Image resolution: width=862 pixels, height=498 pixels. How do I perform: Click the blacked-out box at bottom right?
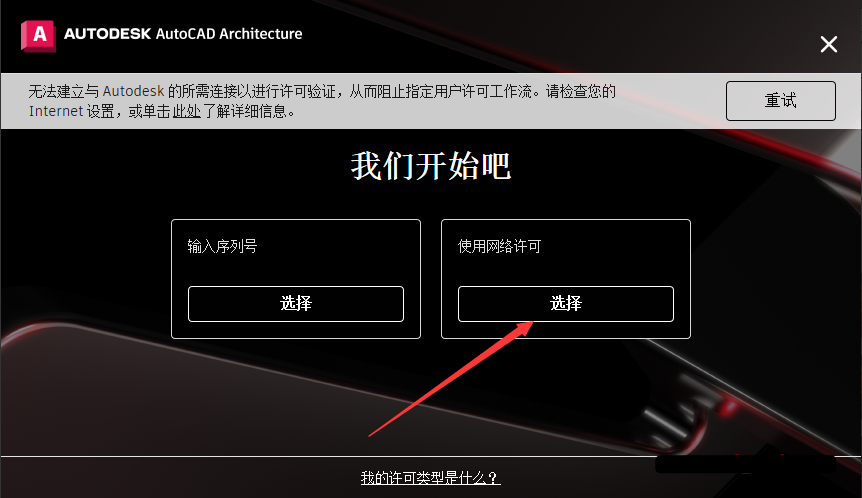point(745,464)
